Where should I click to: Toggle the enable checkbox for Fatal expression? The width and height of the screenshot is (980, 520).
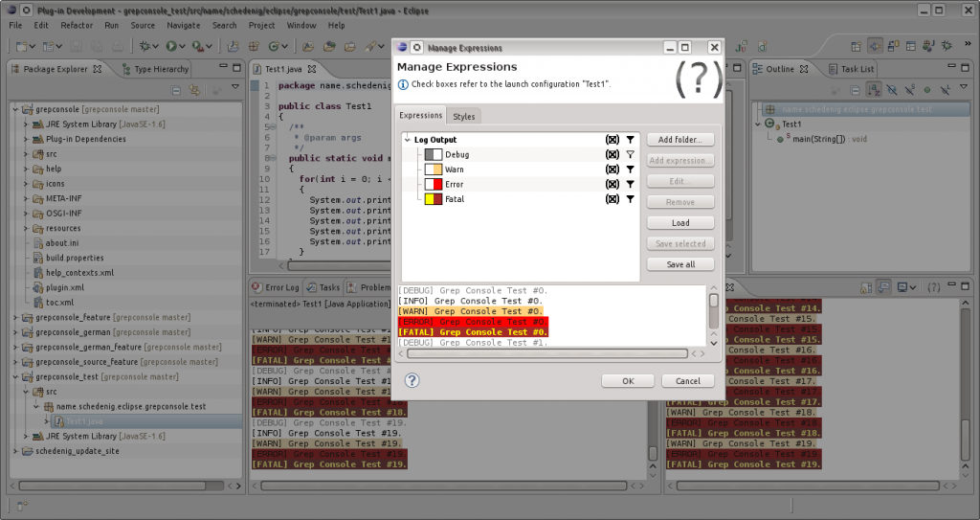pyautogui.click(x=612, y=199)
